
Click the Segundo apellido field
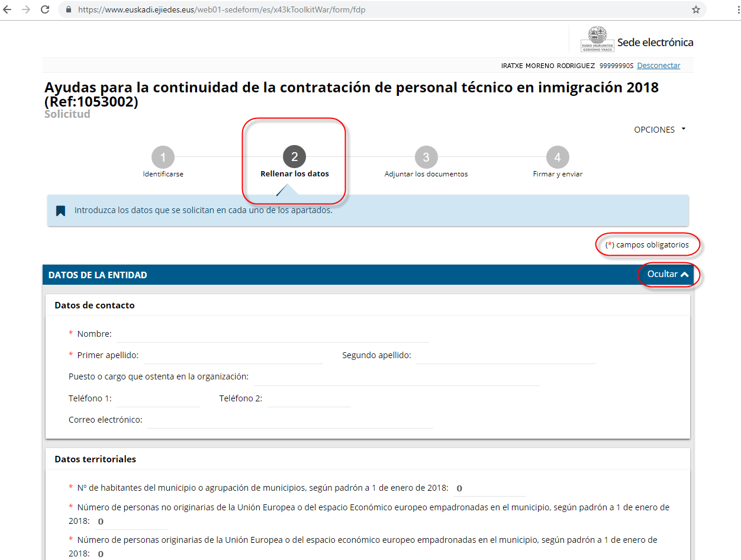click(505, 356)
